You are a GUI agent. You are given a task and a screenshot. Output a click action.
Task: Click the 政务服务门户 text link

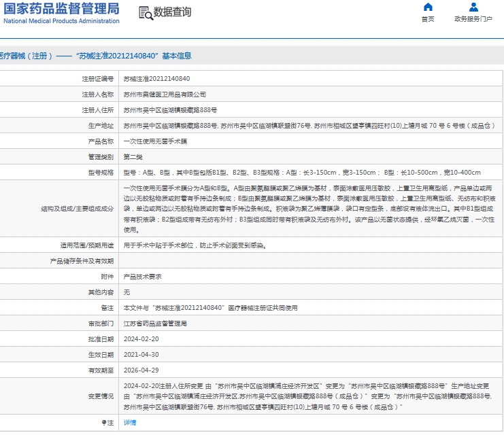(473, 19)
